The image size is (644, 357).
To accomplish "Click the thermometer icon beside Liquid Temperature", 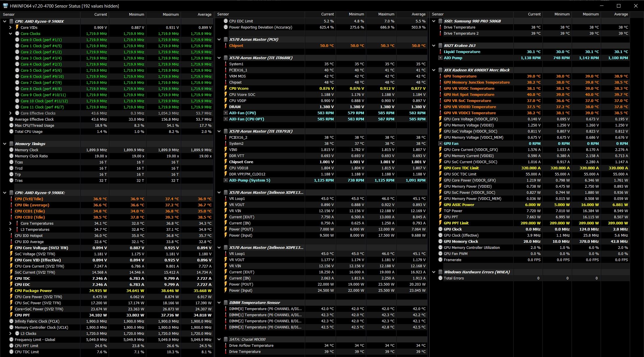I will tap(440, 52).
